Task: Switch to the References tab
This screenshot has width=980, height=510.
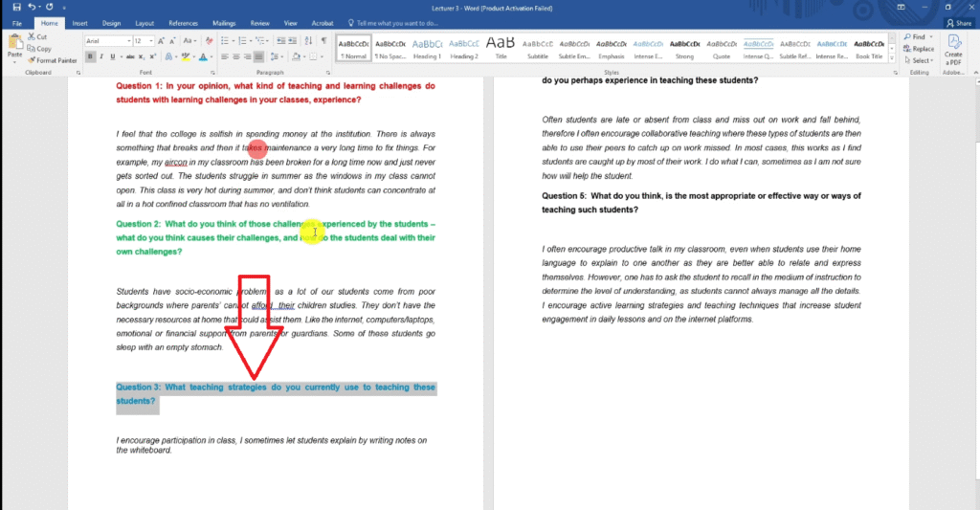Action: pos(183,22)
